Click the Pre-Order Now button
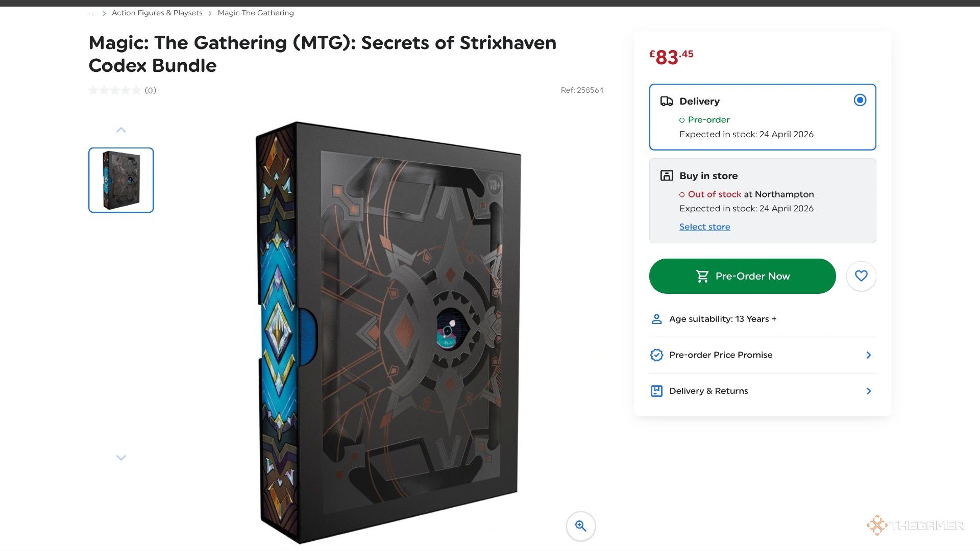980x551 pixels. click(742, 276)
